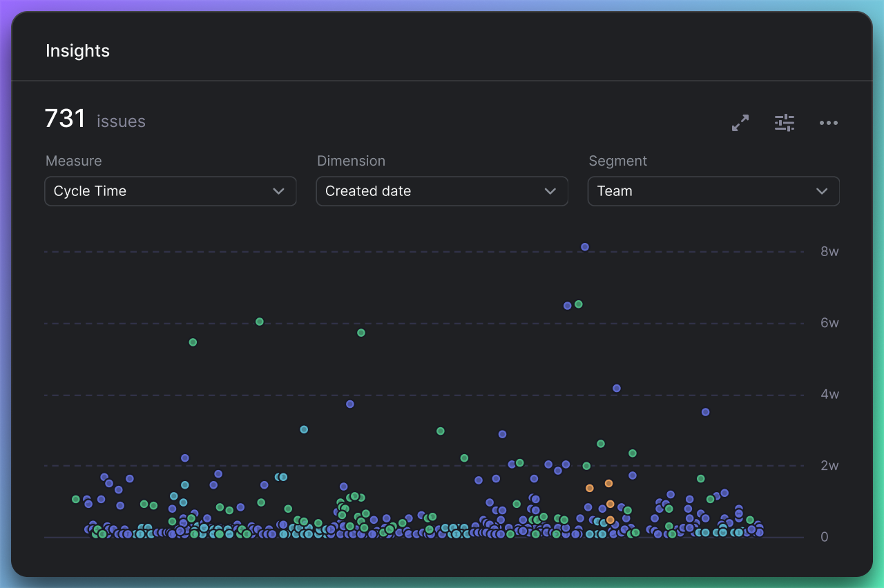Open the Cycle Time measure dropdown
This screenshot has height=588, width=884.
[171, 191]
